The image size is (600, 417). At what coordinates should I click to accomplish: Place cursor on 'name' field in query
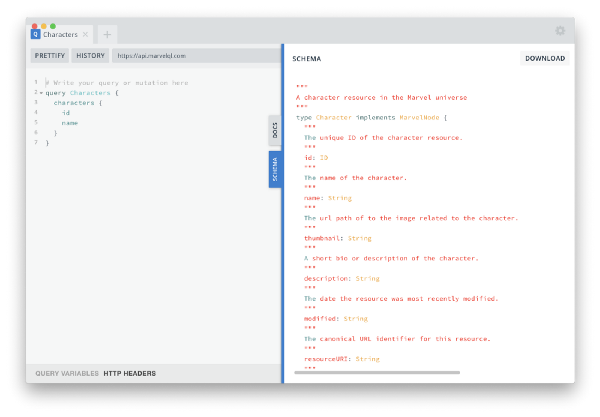pos(70,123)
